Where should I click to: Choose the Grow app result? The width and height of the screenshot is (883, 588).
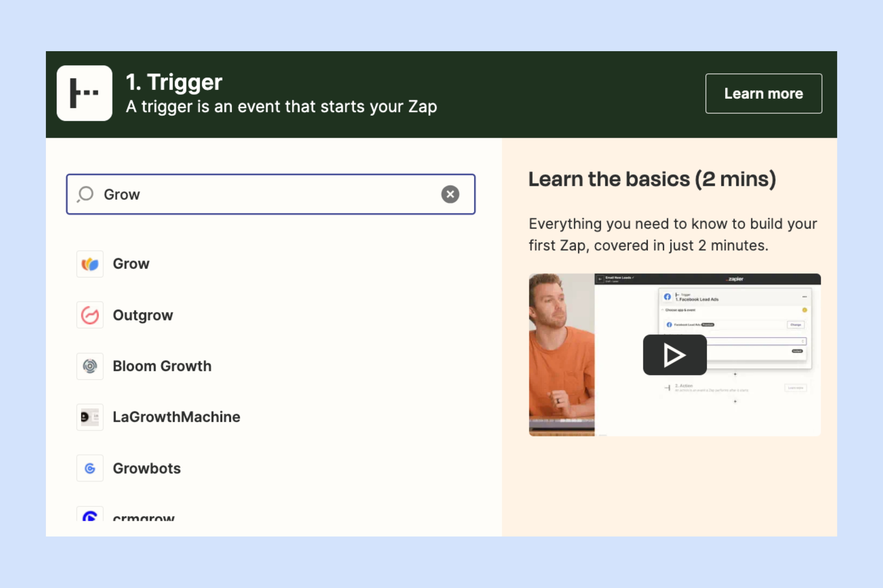tap(131, 264)
